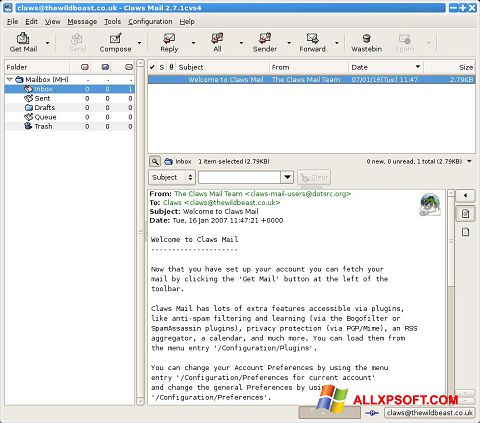Select the second MIME part document icon

(465, 232)
